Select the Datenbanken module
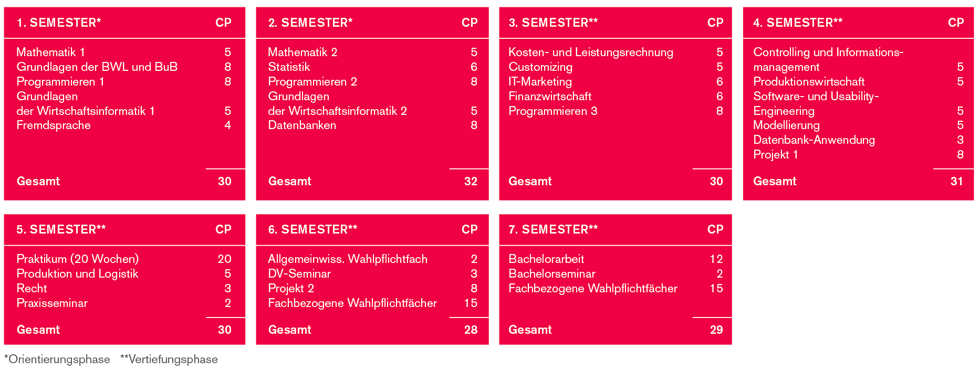This screenshot has width=980, height=370. pyautogui.click(x=302, y=125)
